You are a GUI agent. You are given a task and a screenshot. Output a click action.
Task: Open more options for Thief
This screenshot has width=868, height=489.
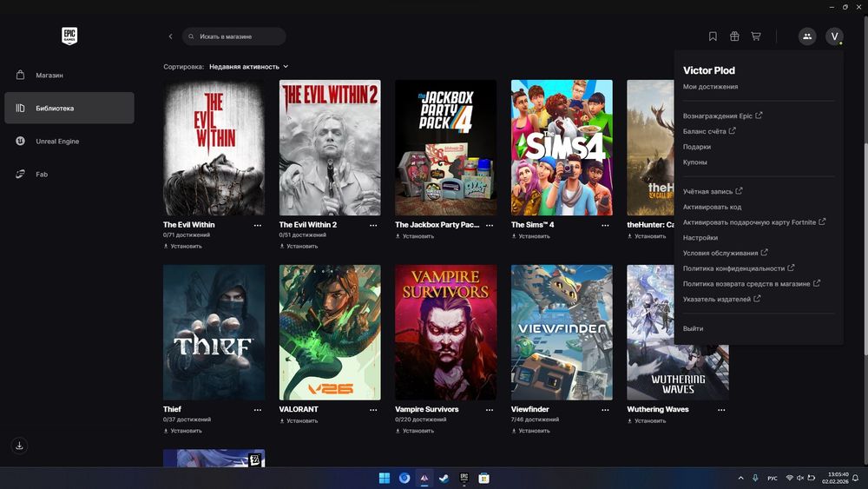pyautogui.click(x=258, y=410)
